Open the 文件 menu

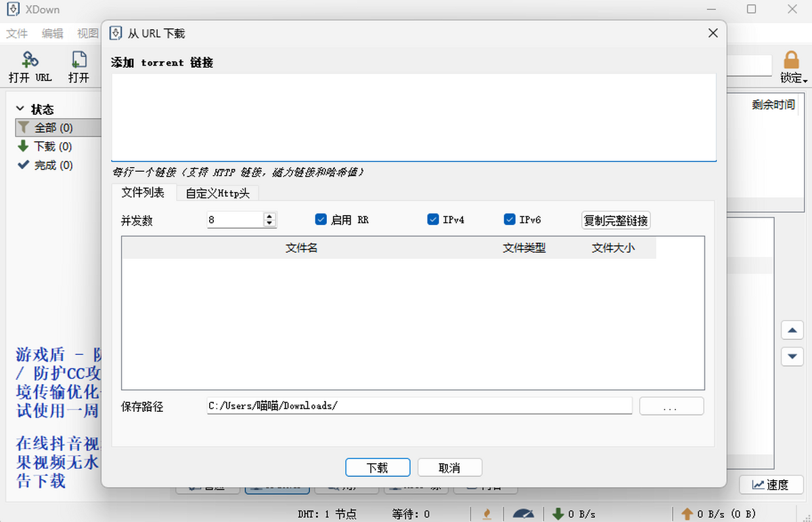point(17,33)
